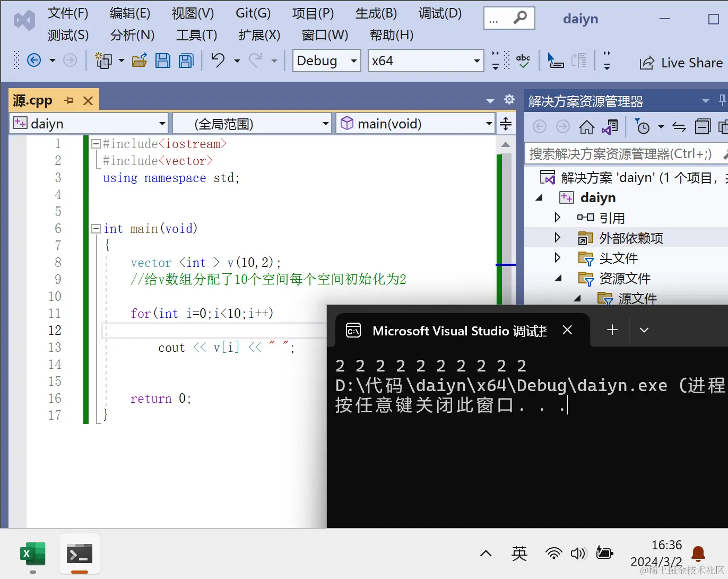Open file with the folder icon
Viewport: 728px width, 579px height.
point(140,61)
